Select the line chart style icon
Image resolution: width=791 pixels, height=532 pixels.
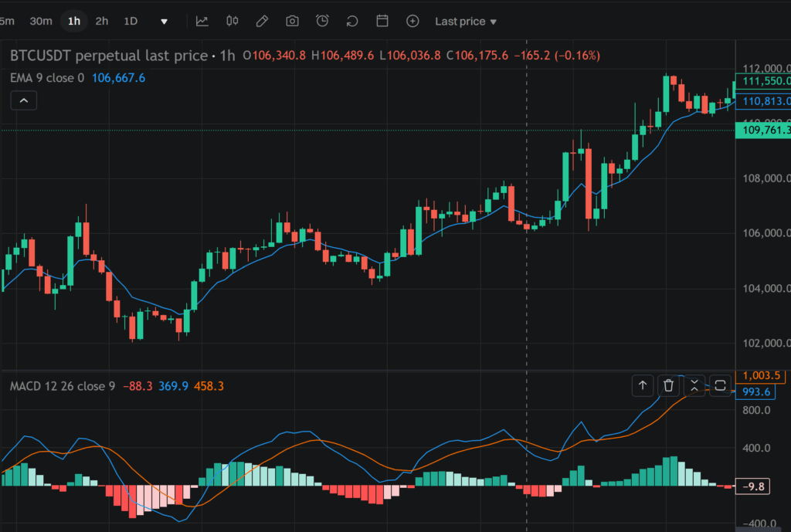[202, 21]
